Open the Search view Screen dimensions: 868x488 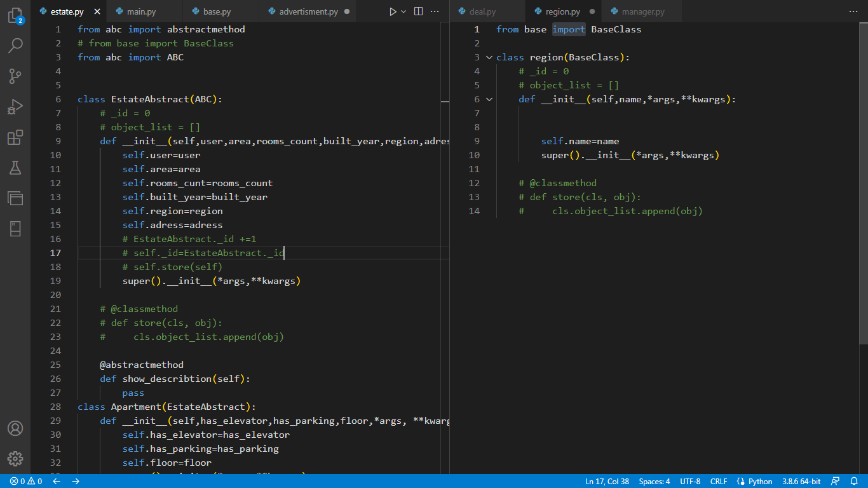[x=15, y=46]
